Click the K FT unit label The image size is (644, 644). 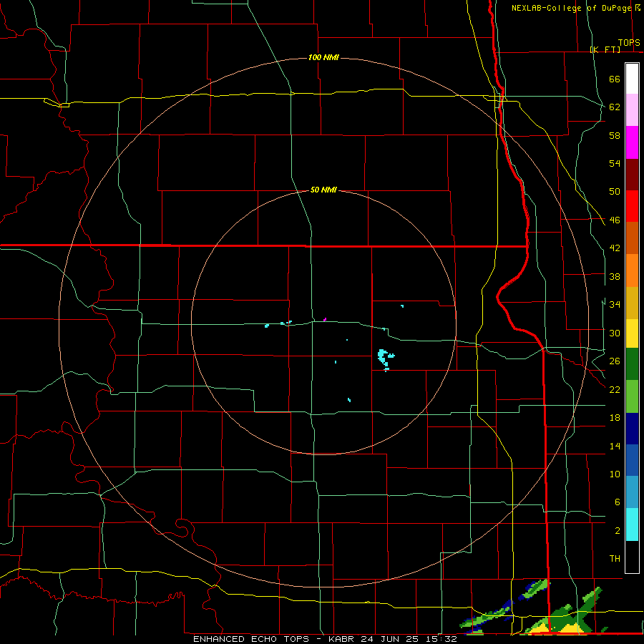point(605,49)
